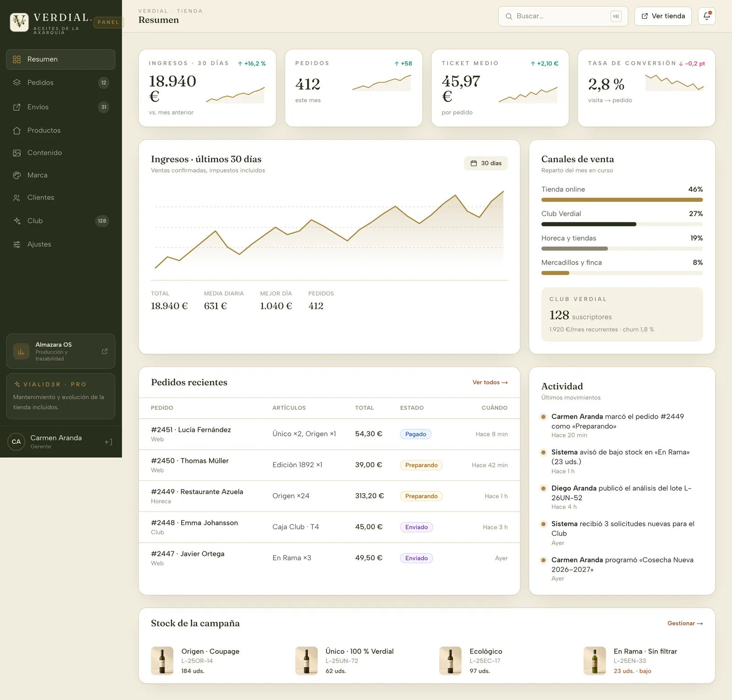This screenshot has height=700, width=732.
Task: Click L-25OR-14 lot code
Action: (x=197, y=661)
